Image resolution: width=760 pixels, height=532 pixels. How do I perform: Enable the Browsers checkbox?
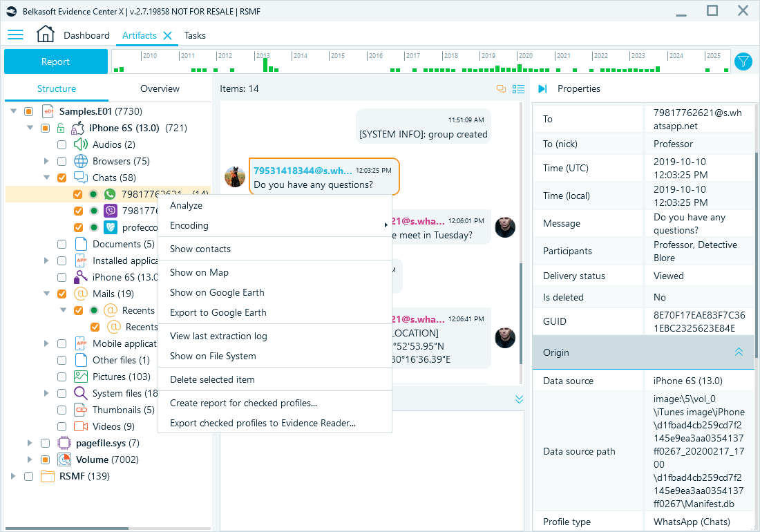(61, 161)
